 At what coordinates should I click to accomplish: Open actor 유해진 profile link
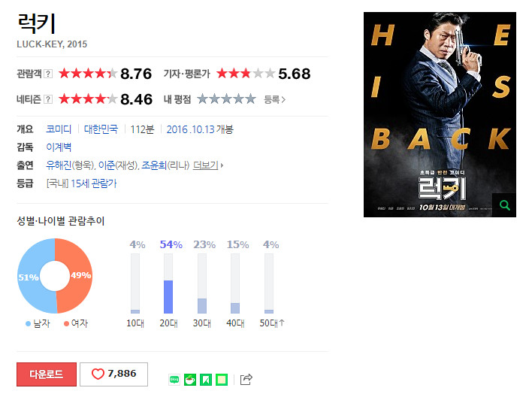tap(59, 165)
